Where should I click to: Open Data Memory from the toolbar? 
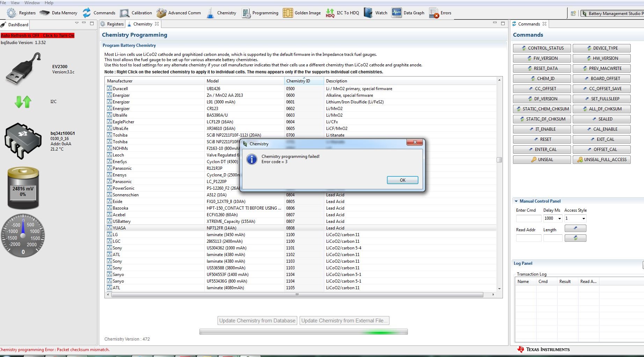pos(58,13)
